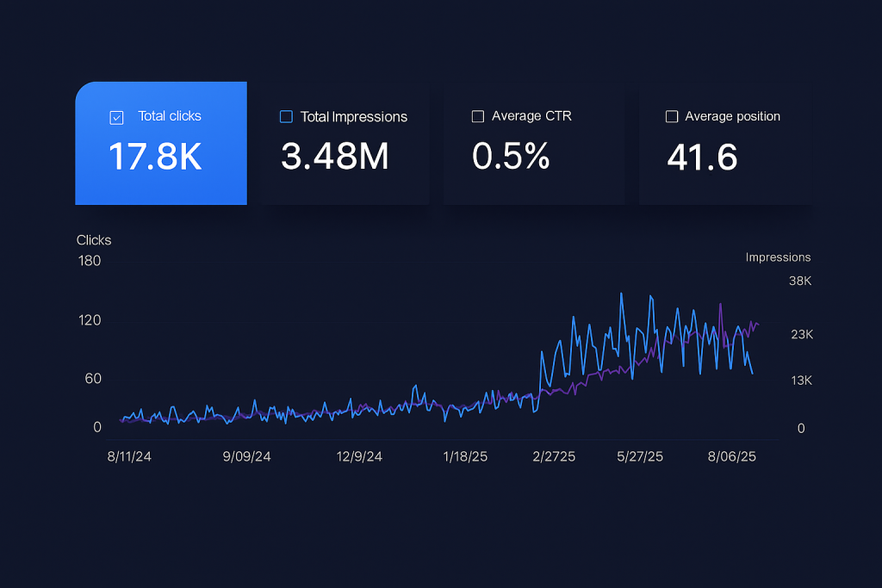Image resolution: width=882 pixels, height=588 pixels.
Task: Check the Average position checkbox
Action: (671, 116)
